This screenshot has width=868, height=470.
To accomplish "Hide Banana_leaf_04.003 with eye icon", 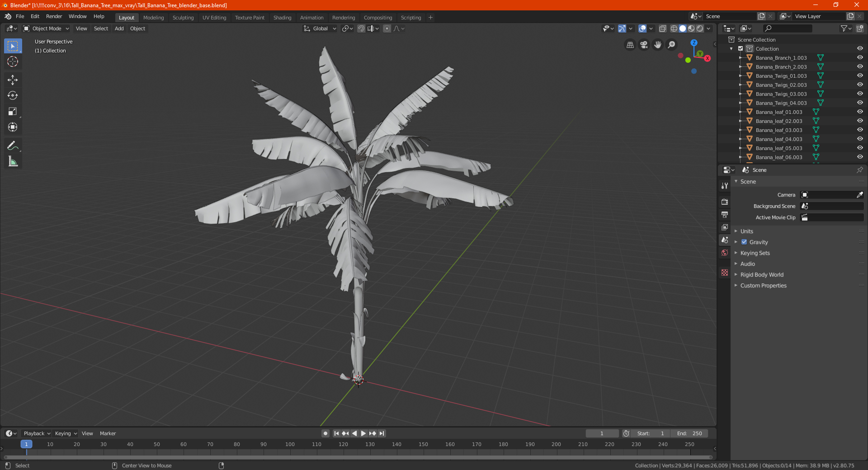I will coord(860,139).
